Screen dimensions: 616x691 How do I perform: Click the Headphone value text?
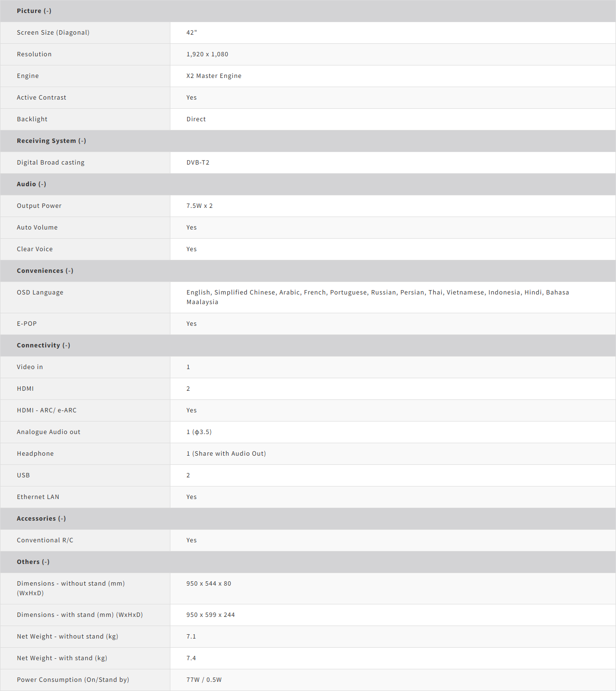(226, 454)
